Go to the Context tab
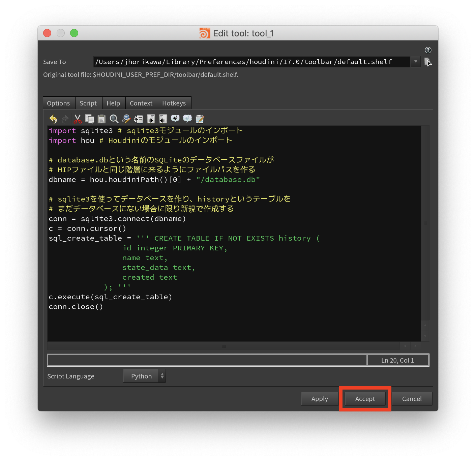 [x=141, y=103]
